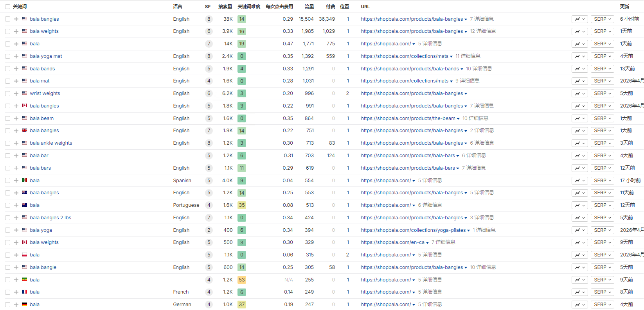The image size is (644, 310).
Task: Click plus icon beside bala bands
Action: (x=16, y=69)
